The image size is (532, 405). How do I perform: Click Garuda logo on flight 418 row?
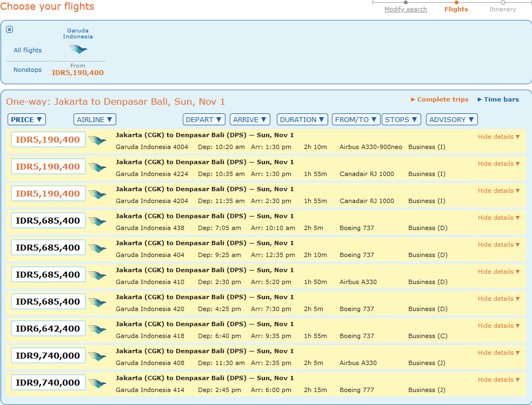97,329
